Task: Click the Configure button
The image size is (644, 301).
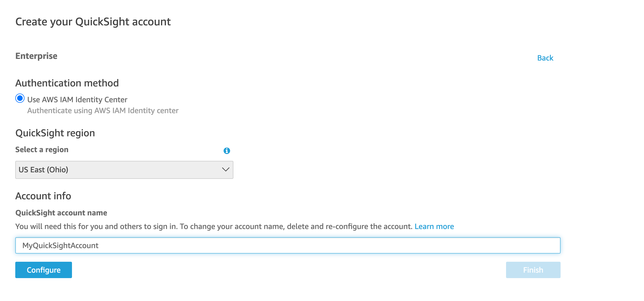Action: pos(44,270)
